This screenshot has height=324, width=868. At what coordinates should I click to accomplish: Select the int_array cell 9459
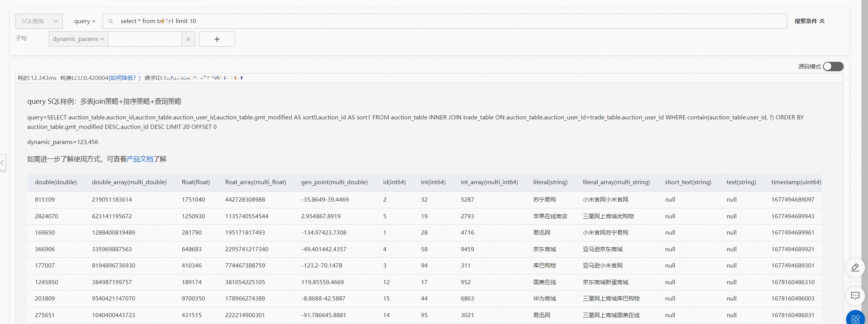[x=467, y=249]
